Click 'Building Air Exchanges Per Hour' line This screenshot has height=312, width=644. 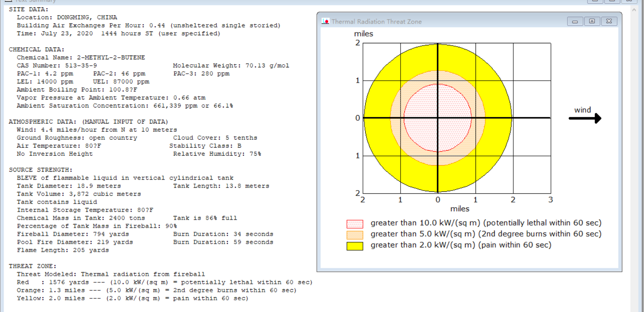tap(149, 25)
